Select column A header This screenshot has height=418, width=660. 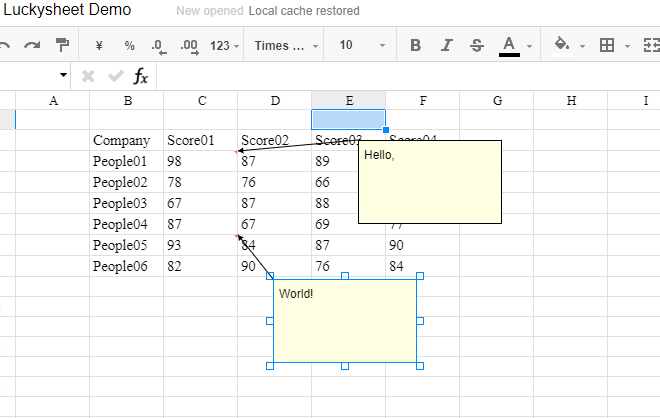click(53, 101)
